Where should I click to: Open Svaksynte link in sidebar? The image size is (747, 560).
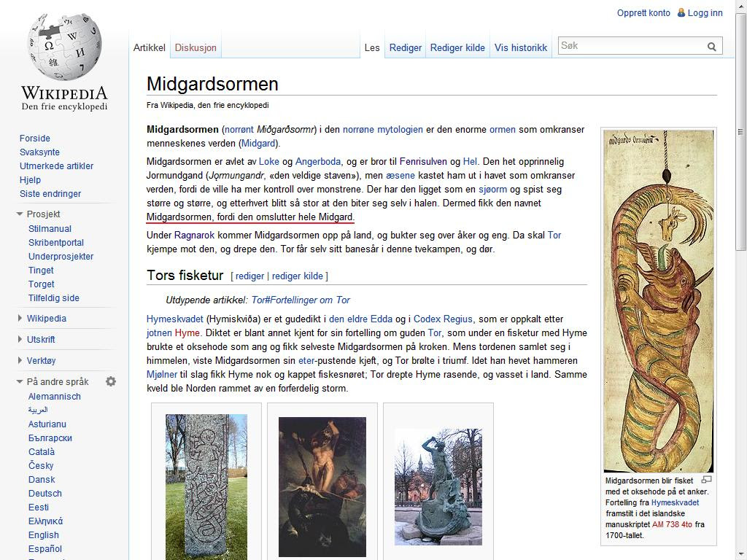point(39,152)
